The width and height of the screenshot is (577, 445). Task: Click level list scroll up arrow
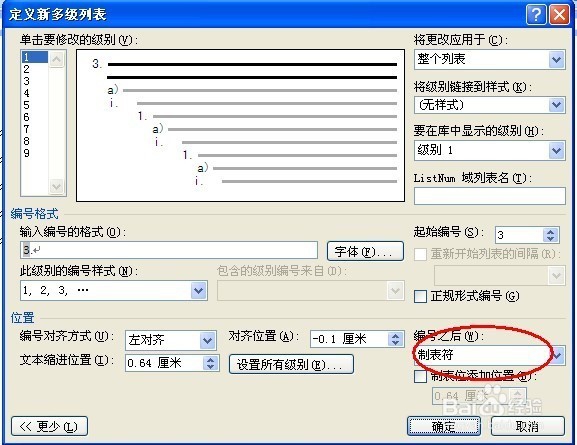pyautogui.click(x=56, y=59)
